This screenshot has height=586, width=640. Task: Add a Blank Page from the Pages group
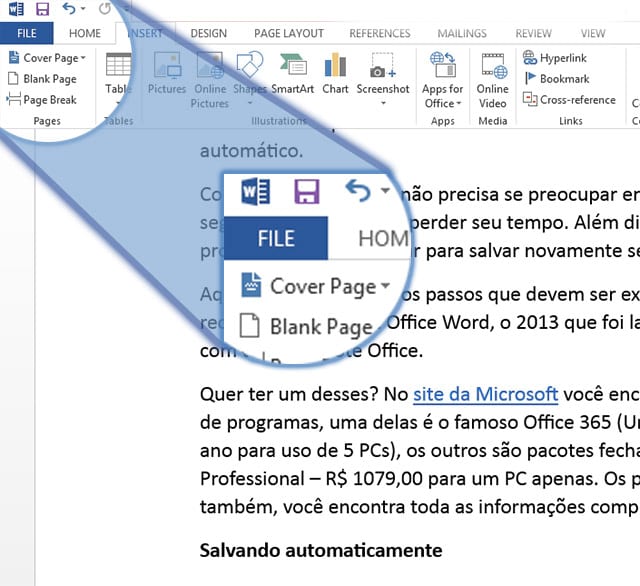(42, 79)
